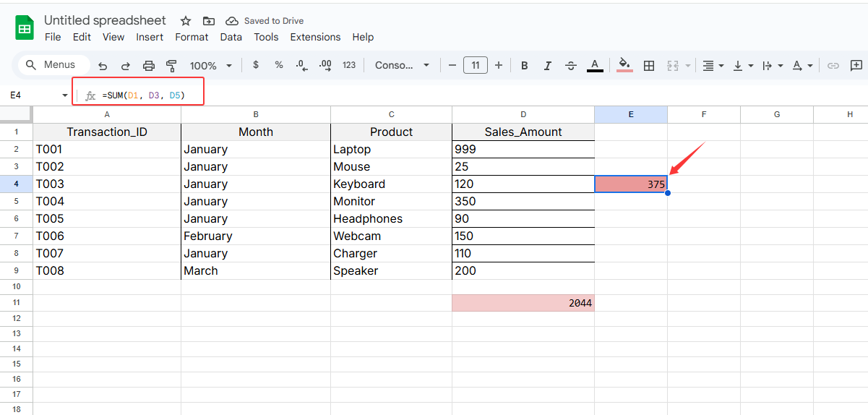Viewport: 868px width, 415px height.
Task: Open the Insert menu
Action: pyautogui.click(x=150, y=37)
